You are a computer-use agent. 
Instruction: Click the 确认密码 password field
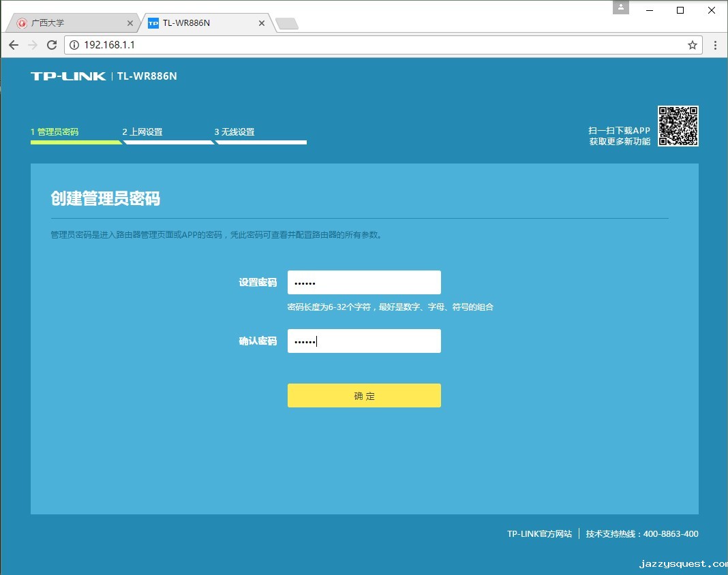click(x=364, y=341)
